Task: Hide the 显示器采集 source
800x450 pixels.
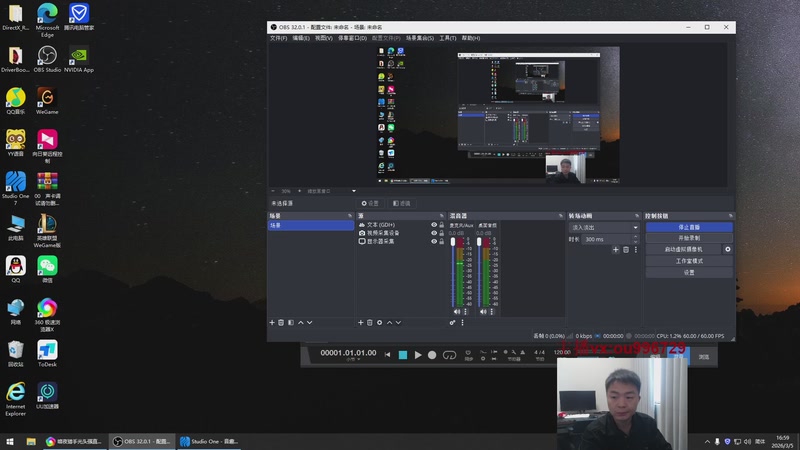Action: (434, 241)
